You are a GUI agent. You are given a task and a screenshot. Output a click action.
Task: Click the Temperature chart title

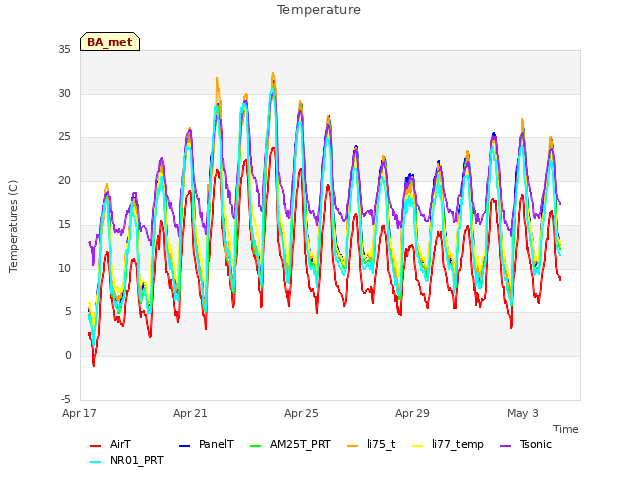(x=319, y=10)
